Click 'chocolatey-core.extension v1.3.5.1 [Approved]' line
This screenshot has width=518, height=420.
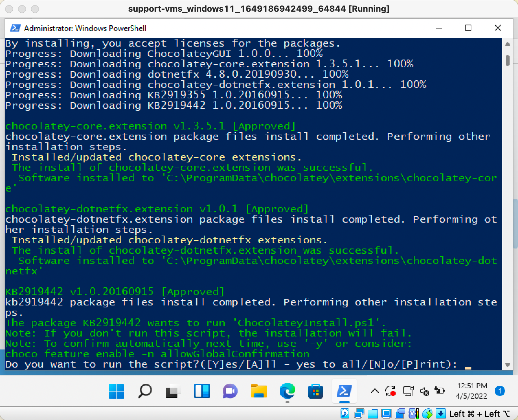tap(151, 126)
